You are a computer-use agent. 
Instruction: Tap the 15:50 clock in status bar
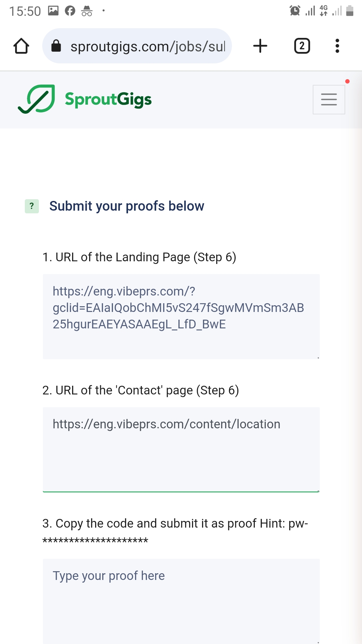click(x=25, y=11)
